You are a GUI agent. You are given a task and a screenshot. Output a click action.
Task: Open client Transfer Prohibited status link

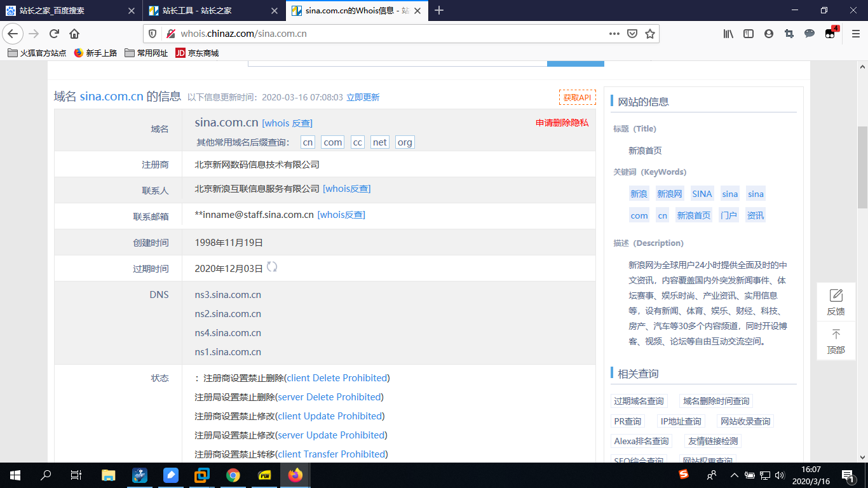pos(332,454)
